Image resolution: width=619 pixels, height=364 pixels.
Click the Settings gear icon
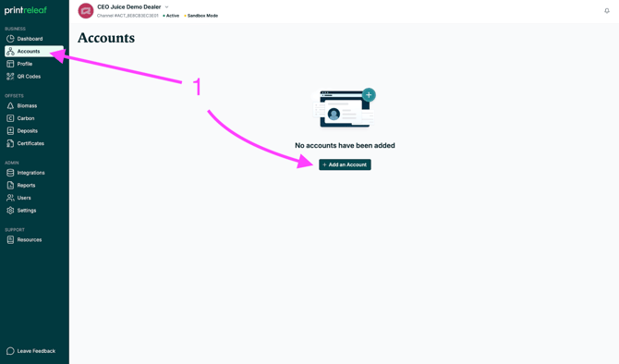click(x=10, y=211)
